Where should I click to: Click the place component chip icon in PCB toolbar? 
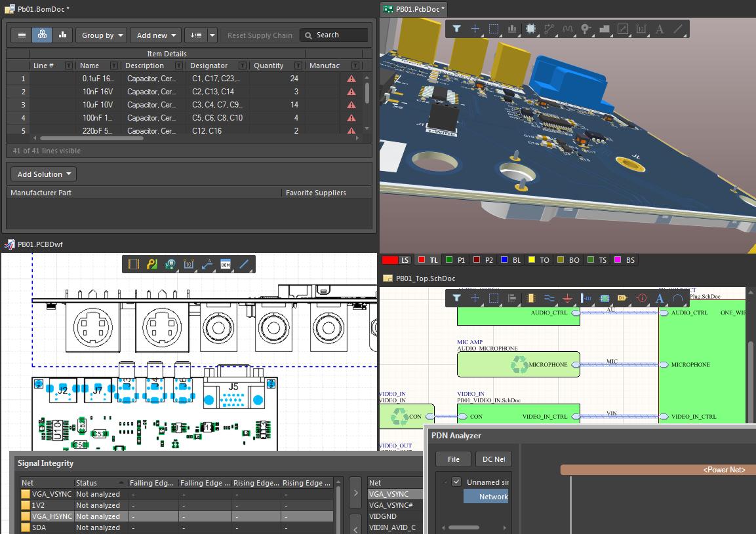[x=531, y=29]
